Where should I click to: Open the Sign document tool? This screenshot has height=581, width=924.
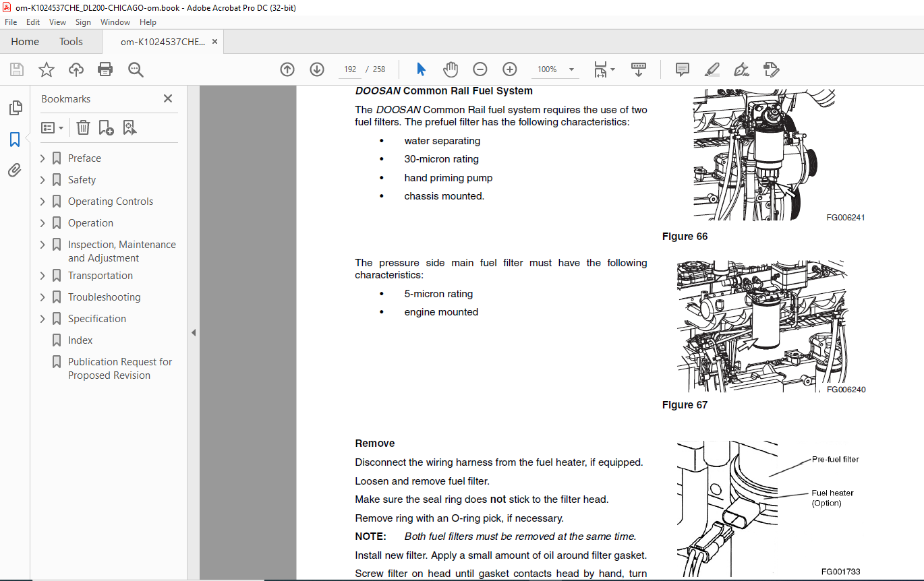[741, 69]
